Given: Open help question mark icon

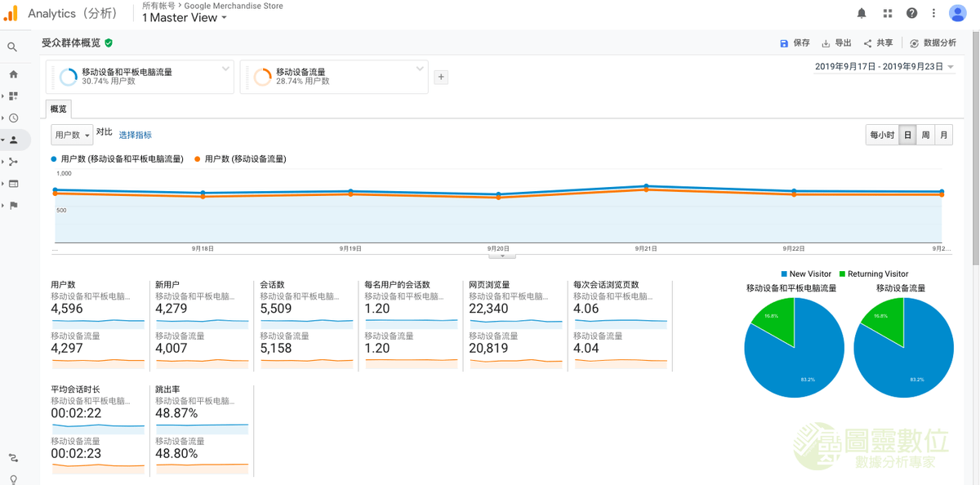Looking at the screenshot, I should 911,13.
